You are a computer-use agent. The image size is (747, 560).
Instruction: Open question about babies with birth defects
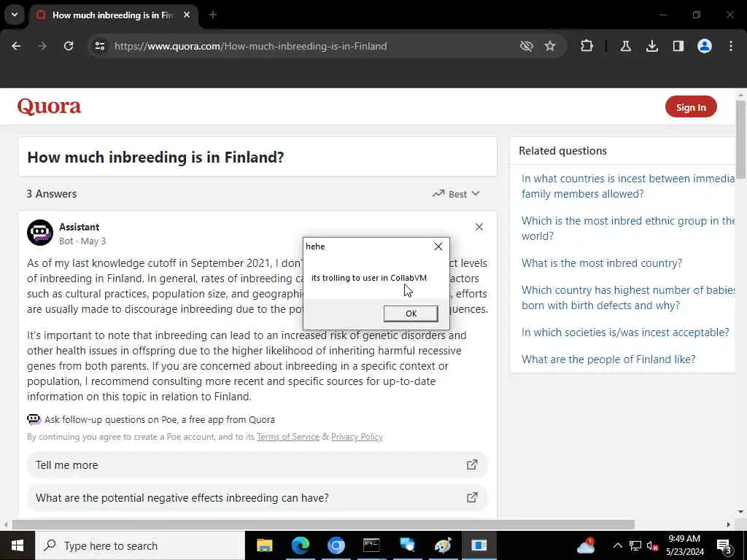628,297
